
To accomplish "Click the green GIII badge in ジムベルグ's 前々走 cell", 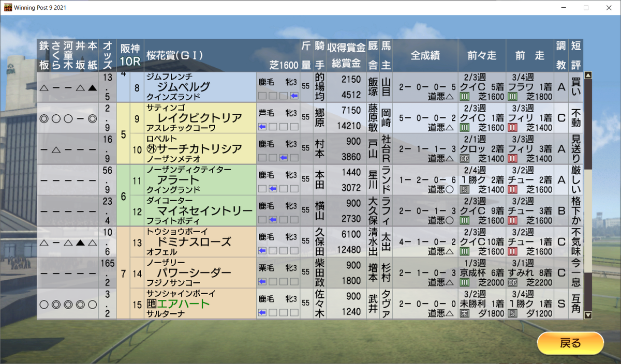I will tap(464, 96).
